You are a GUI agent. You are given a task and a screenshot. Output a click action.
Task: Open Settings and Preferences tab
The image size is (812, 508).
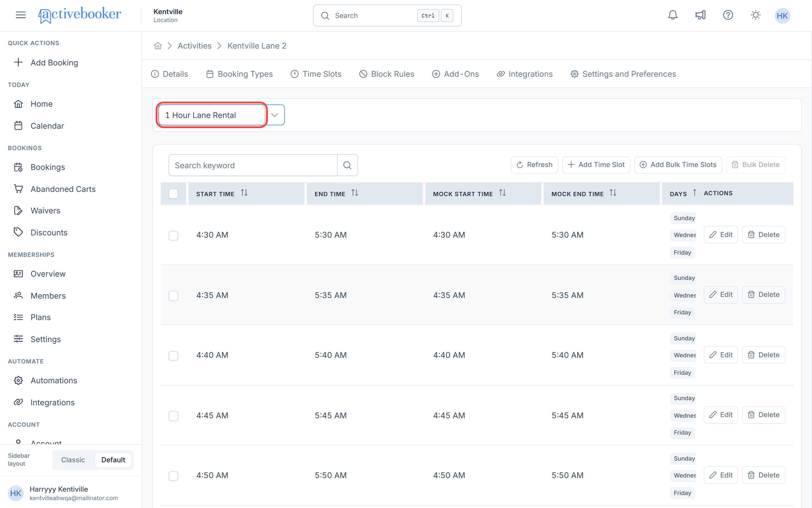[x=623, y=74]
